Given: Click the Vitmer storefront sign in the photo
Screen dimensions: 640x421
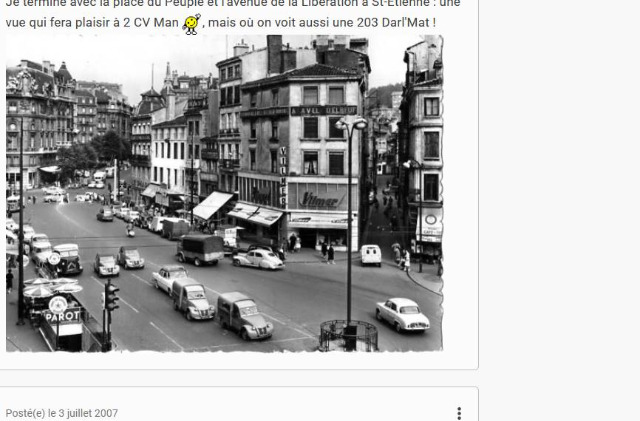Looking at the screenshot, I should point(320,198).
